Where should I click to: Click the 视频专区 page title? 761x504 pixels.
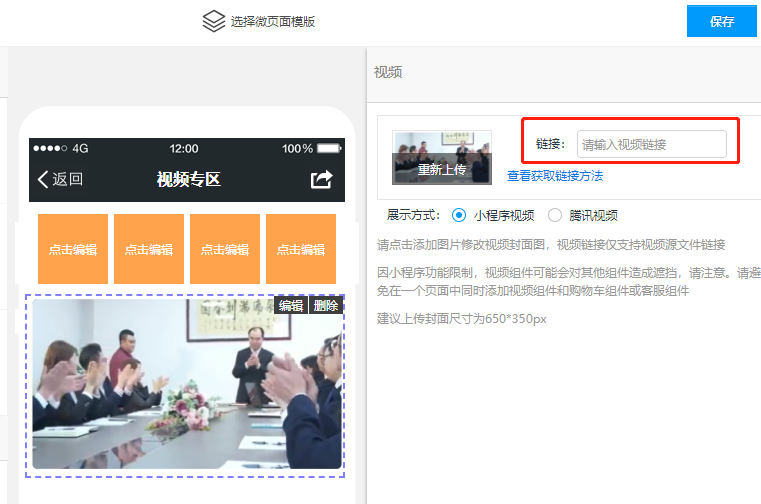188,179
